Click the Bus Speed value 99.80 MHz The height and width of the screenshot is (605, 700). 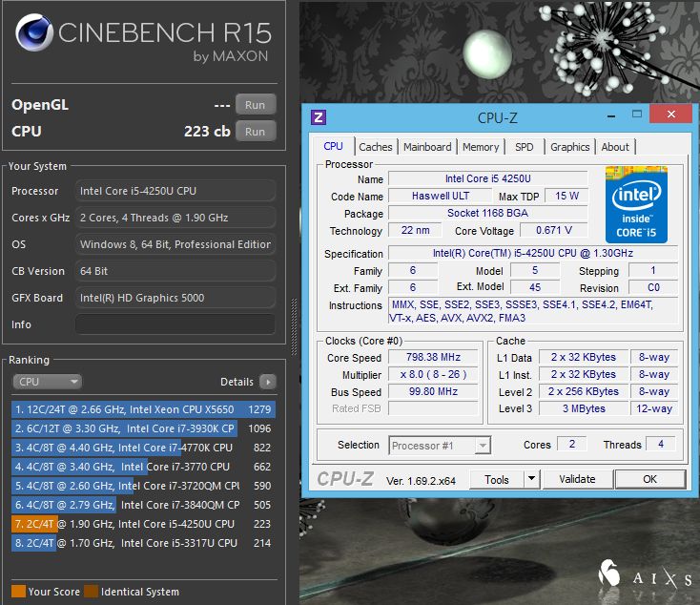coord(433,391)
